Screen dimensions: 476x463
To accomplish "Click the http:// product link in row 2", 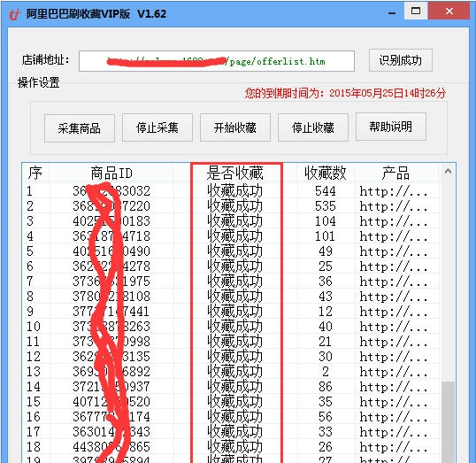I will click(394, 206).
